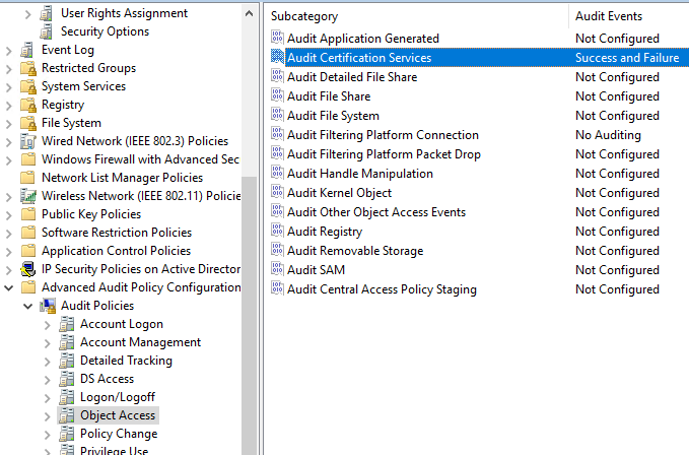Sort by the Subcategory column header
Screen dimensions: 690x456
pos(304,16)
